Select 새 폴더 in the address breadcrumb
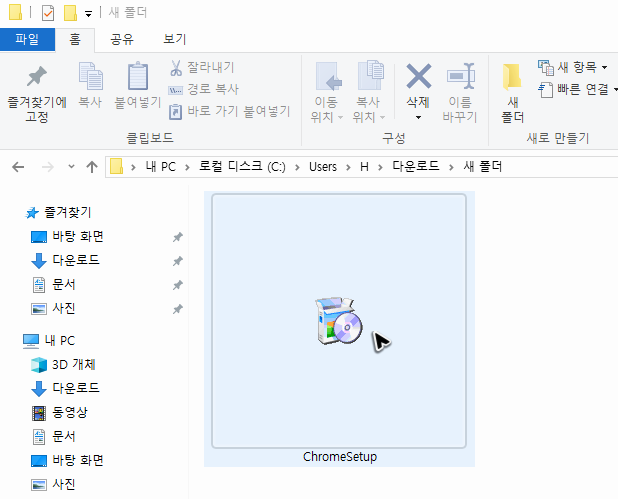618x499 pixels. tap(482, 166)
